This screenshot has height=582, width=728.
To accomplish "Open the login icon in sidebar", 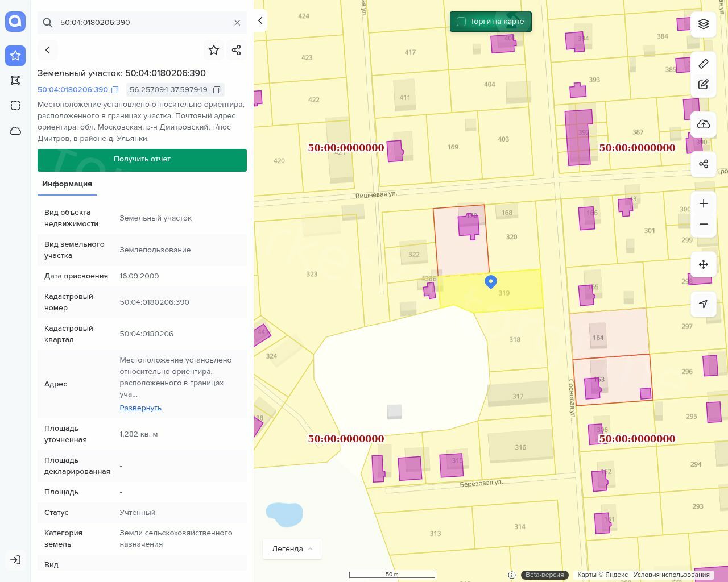I will 15,560.
